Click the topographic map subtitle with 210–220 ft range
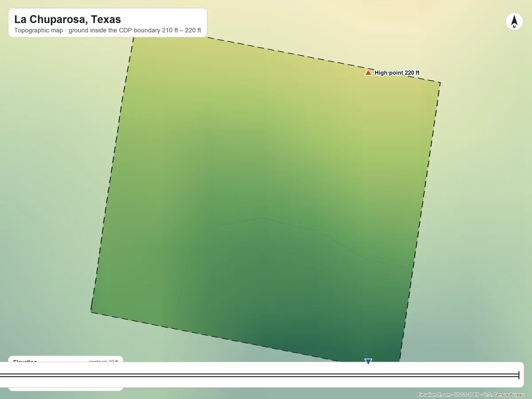 point(108,31)
